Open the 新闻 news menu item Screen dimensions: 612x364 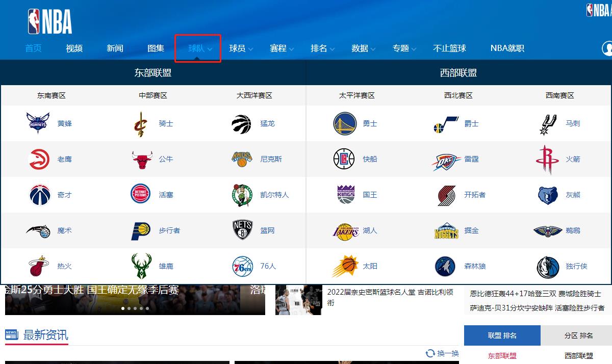115,48
